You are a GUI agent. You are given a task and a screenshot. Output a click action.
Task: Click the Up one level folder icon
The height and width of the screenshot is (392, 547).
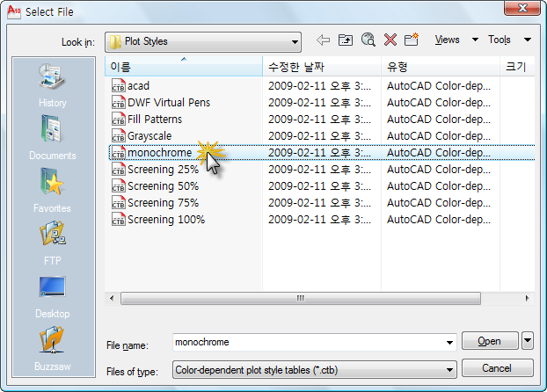pos(346,40)
